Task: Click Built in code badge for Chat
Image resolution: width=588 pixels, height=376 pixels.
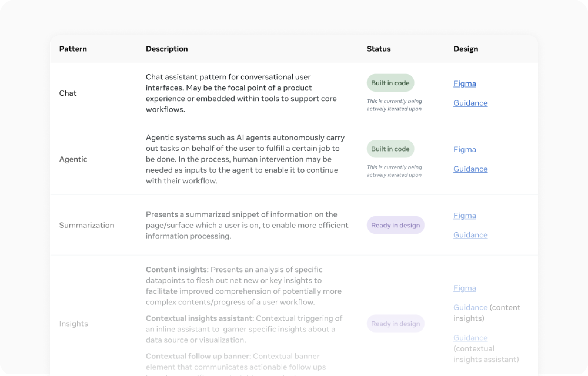Action: 390,83
